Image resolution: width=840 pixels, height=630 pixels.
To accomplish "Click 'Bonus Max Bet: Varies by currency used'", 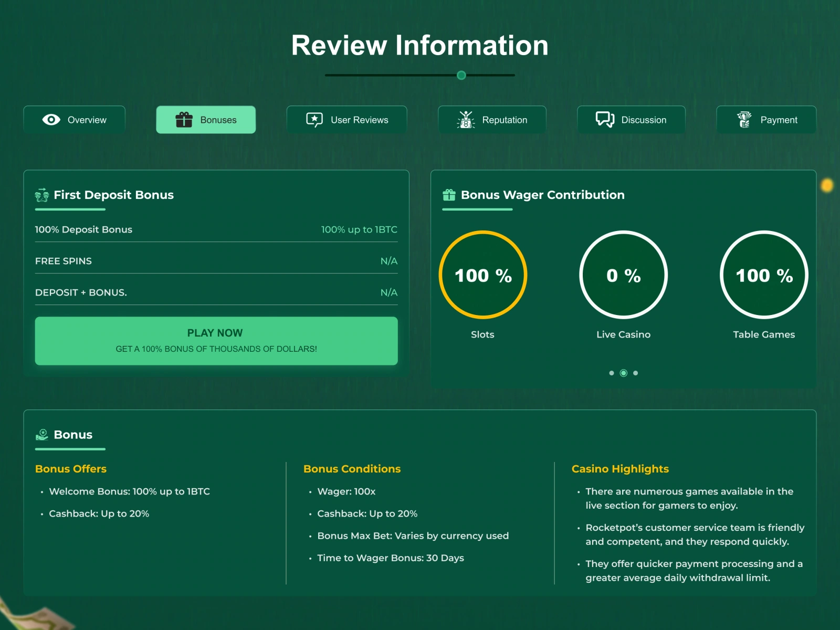I will pos(413,535).
